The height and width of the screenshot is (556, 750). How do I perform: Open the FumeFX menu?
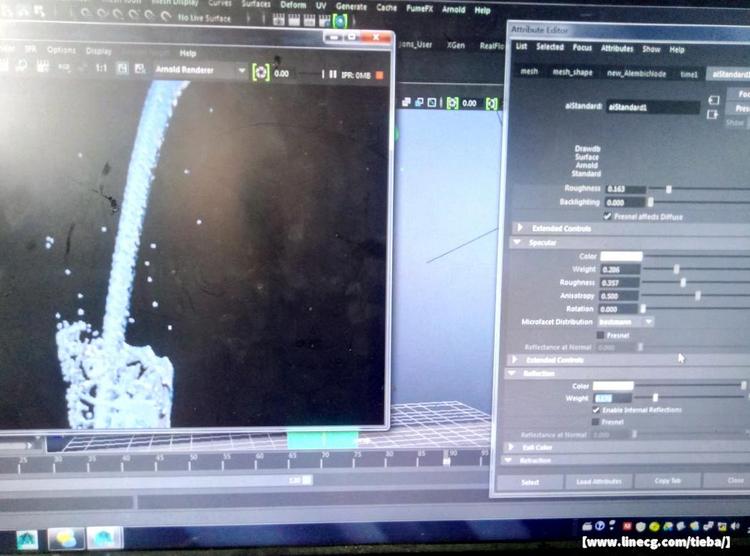(x=419, y=8)
